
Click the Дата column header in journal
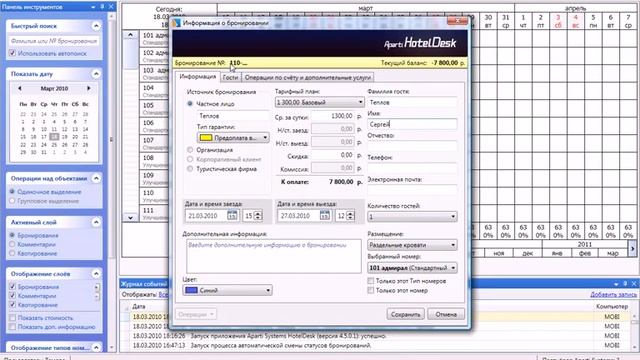pyautogui.click(x=139, y=306)
